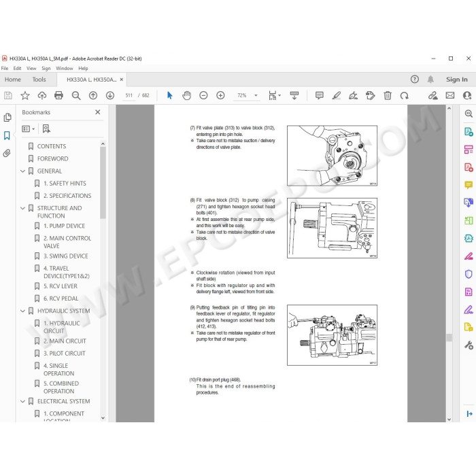
Task: Close the Bookmarks panel
Action: pyautogui.click(x=98, y=112)
